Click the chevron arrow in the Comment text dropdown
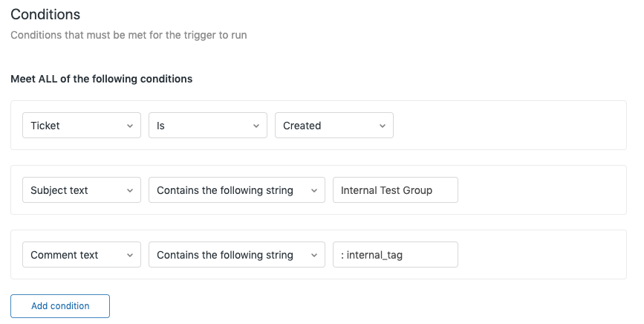 coord(130,256)
